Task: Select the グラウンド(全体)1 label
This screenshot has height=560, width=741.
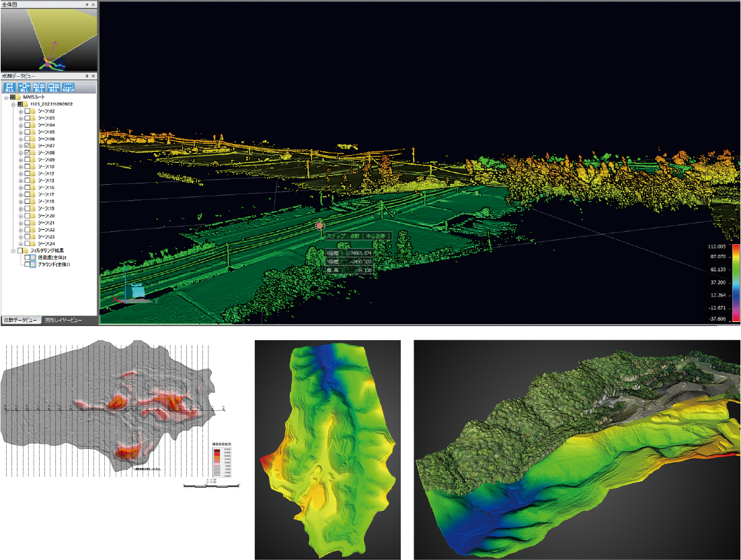Action: (x=54, y=265)
